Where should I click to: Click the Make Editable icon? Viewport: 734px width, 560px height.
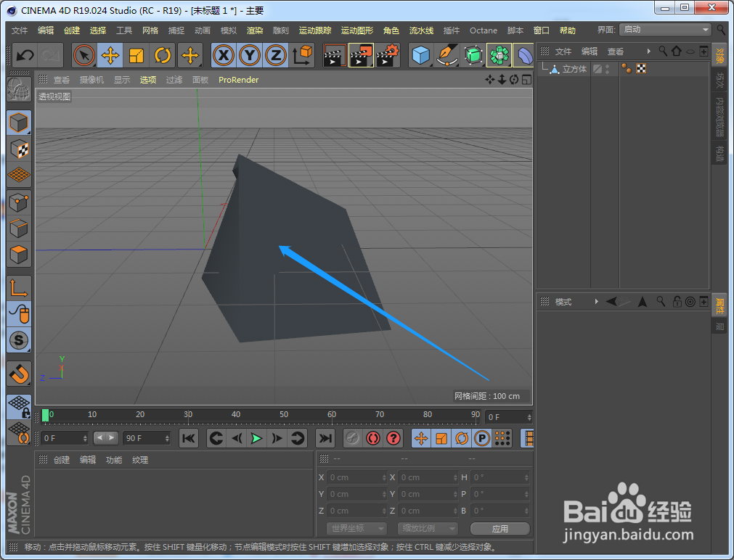(19, 88)
